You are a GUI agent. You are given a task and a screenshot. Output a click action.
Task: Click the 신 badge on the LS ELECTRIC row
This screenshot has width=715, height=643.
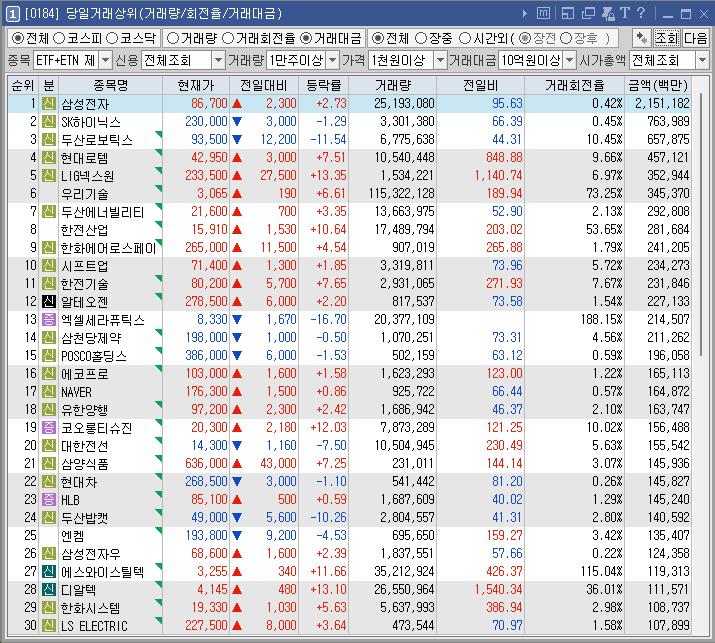[x=49, y=625]
